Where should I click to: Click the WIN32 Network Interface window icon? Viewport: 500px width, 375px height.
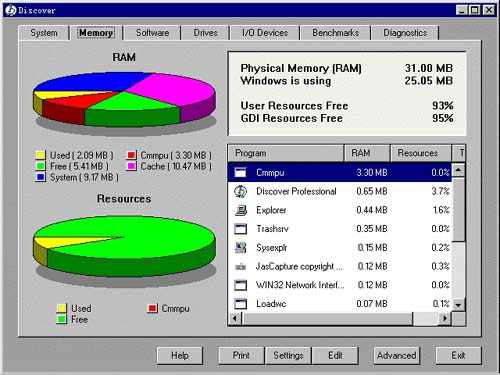point(240,285)
